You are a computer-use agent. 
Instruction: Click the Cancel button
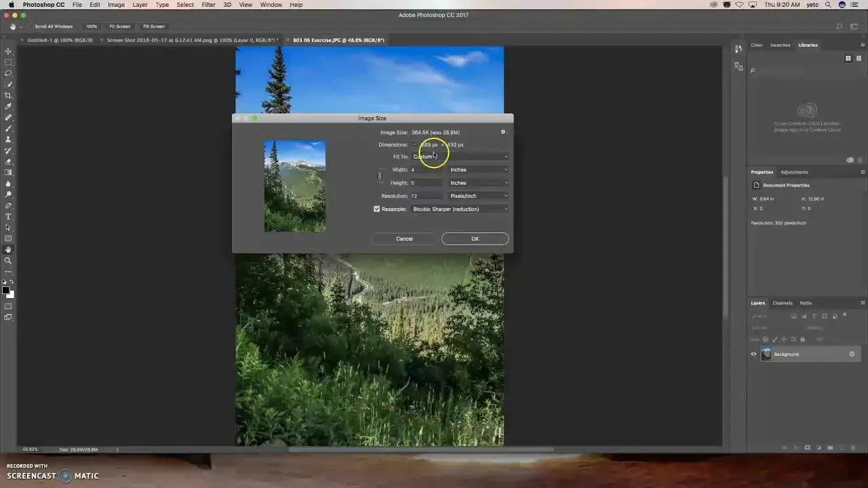(404, 239)
